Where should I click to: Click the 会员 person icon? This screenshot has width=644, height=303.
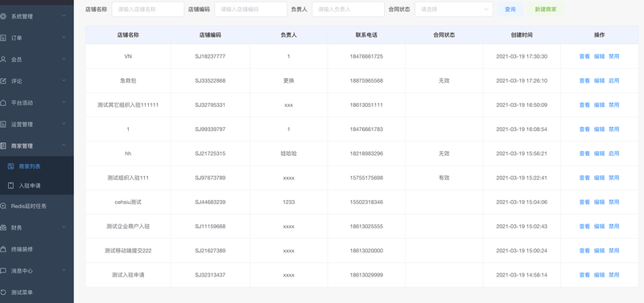tap(3, 59)
